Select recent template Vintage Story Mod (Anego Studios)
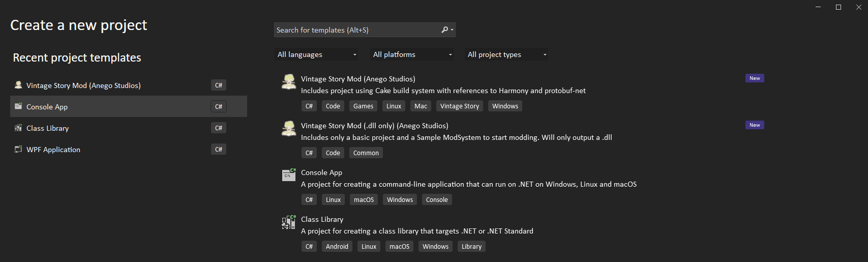Image resolution: width=868 pixels, height=262 pixels. pos(129,85)
